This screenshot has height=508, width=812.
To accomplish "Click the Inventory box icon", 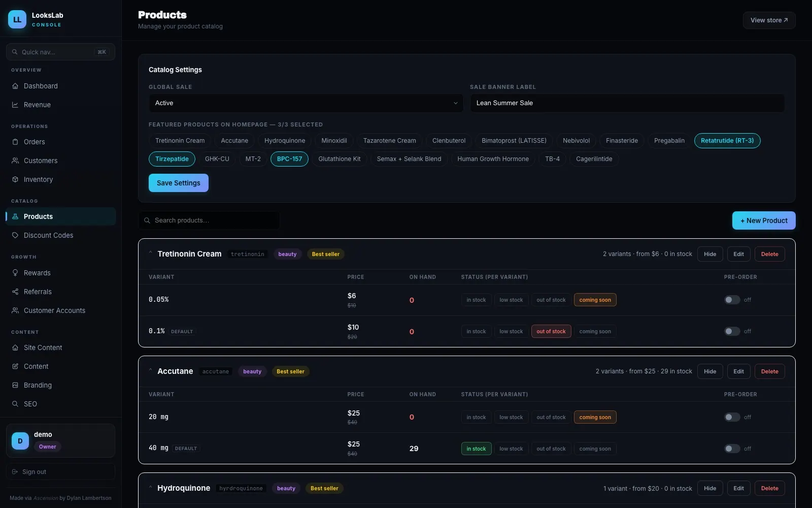I will coord(15,179).
